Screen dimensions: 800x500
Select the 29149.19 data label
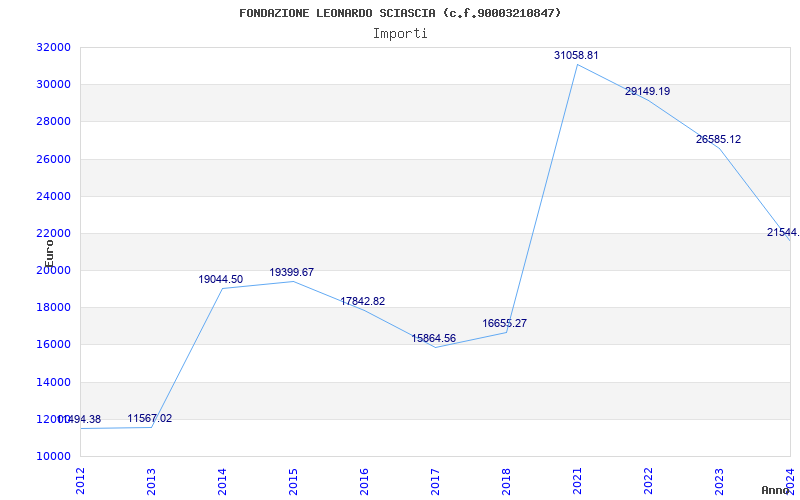coord(647,92)
